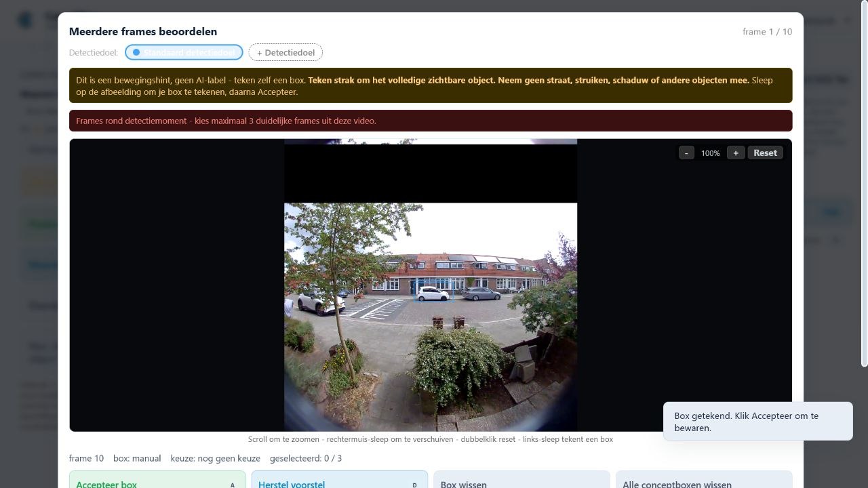868x488 pixels.
Task: Click the 'Detectiedoel:' label
Action: coord(94,52)
